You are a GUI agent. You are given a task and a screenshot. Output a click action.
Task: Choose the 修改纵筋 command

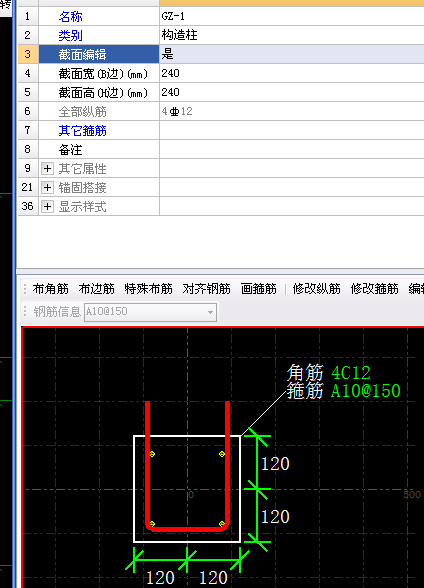(x=316, y=289)
